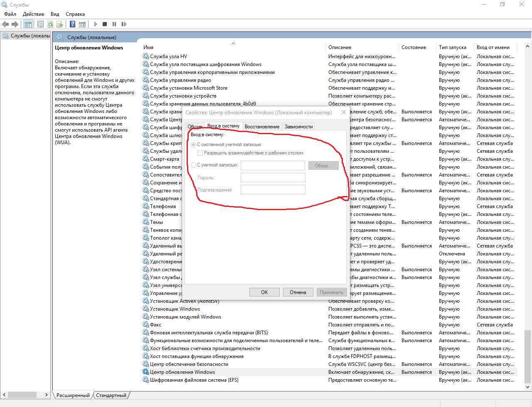
Task: Open the Properties toolbar icon
Action: point(40,24)
